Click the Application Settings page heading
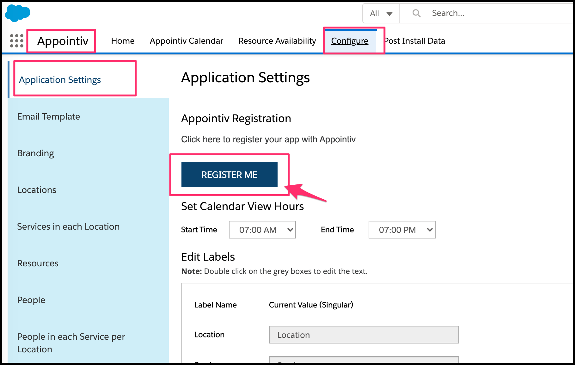The image size is (588, 365). [x=245, y=77]
